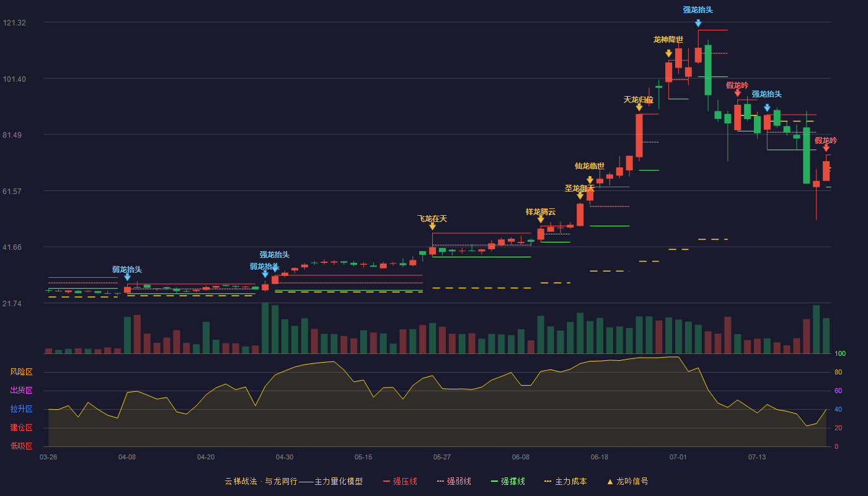Click the 低吸区 zone label
Viewport: 868px width, 496px height.
pos(22,446)
